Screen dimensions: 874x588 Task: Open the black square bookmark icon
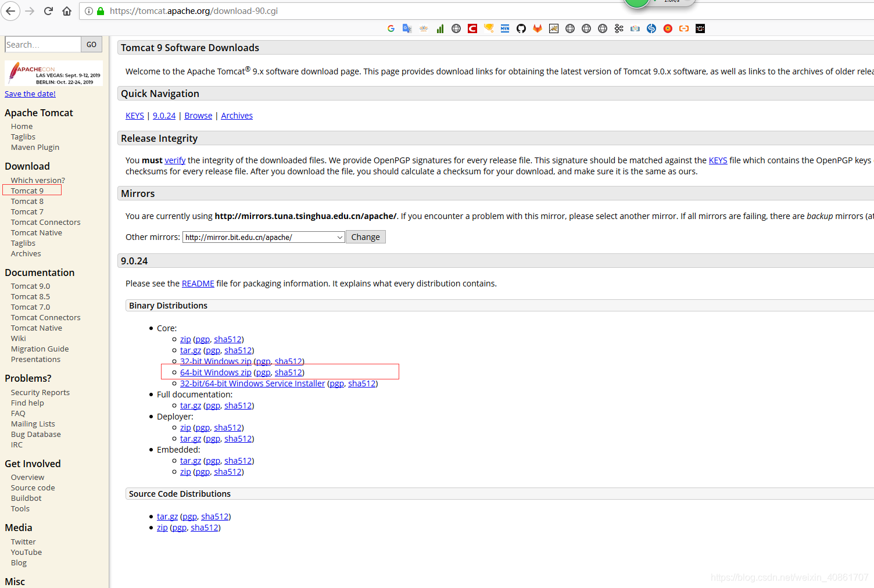click(700, 28)
